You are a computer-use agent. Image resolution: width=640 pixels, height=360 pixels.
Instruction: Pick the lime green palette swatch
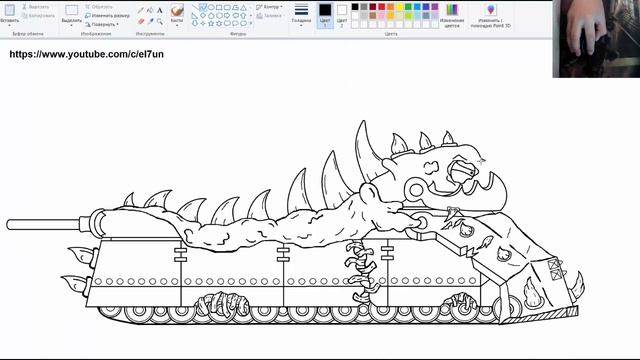pyautogui.click(x=408, y=16)
